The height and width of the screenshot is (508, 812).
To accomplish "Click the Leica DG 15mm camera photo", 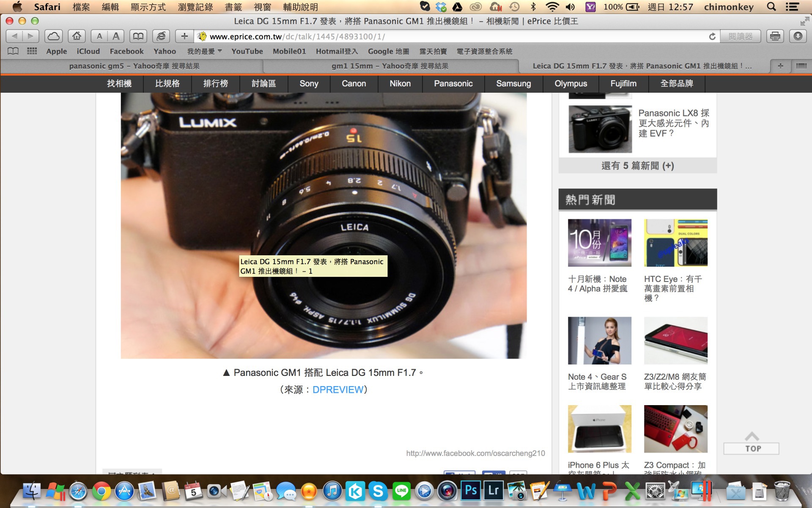I will (x=324, y=226).
